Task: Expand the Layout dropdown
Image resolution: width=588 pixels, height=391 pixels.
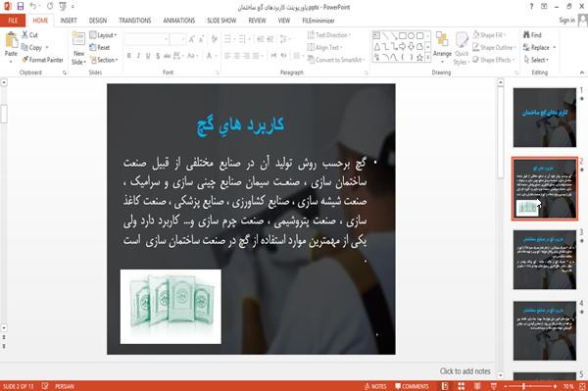Action: (x=103, y=35)
